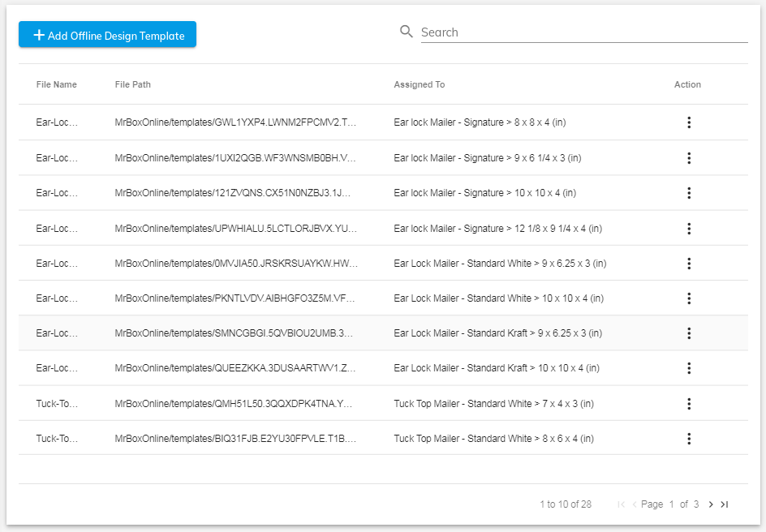Open action menu for Signature 8 x 8 x 4 row

(689, 122)
